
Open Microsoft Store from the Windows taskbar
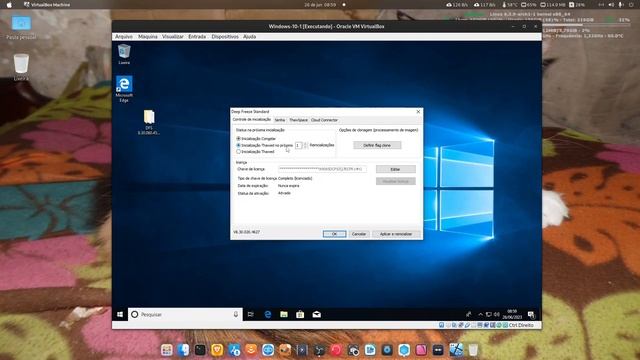tap(300, 314)
